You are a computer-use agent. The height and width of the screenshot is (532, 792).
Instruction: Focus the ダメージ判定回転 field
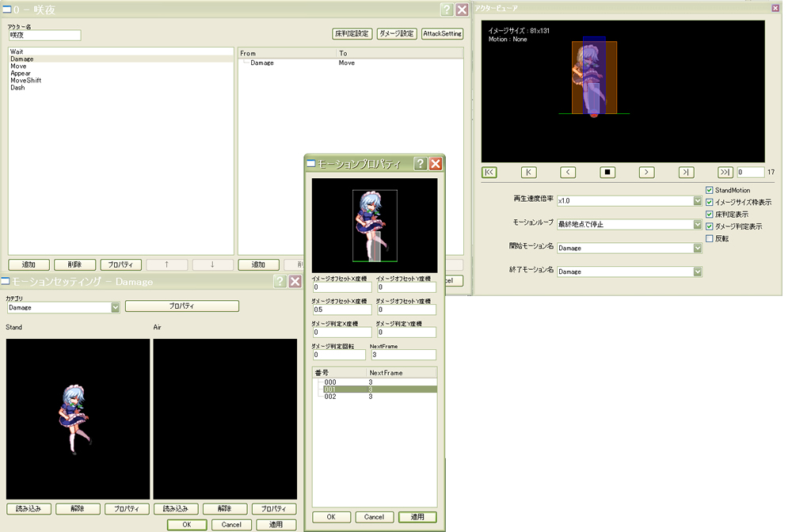point(338,355)
